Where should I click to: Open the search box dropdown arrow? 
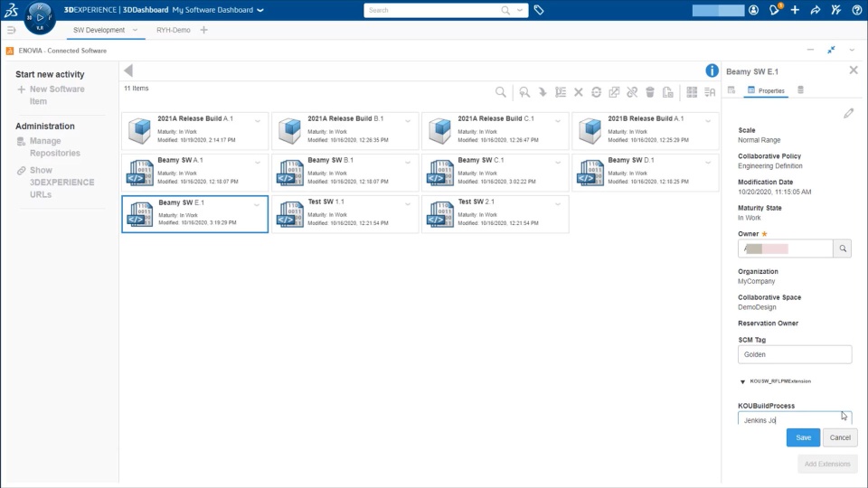pos(520,10)
